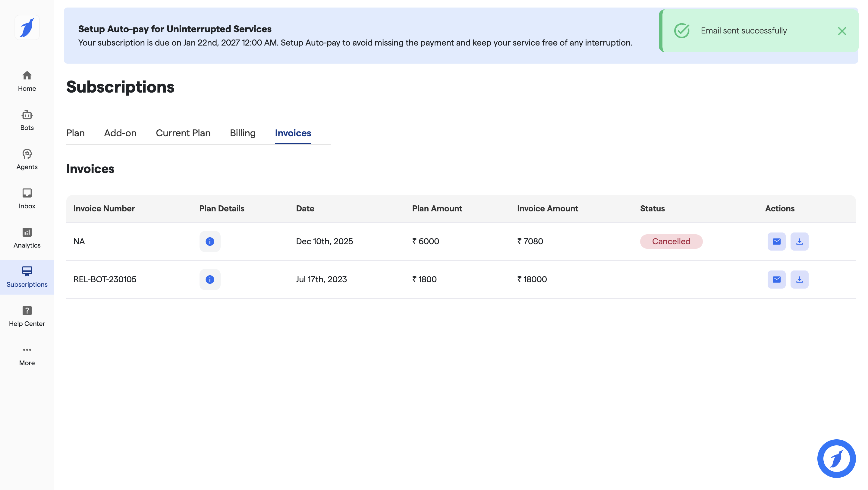Click the app logo in sidebar

point(27,28)
